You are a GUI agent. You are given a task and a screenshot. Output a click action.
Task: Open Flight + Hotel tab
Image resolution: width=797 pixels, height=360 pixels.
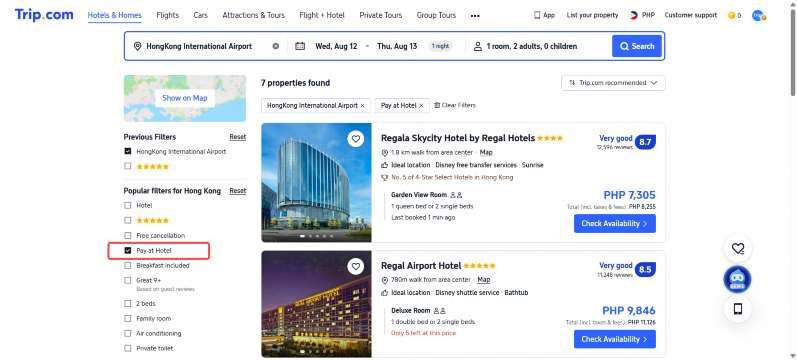(322, 15)
